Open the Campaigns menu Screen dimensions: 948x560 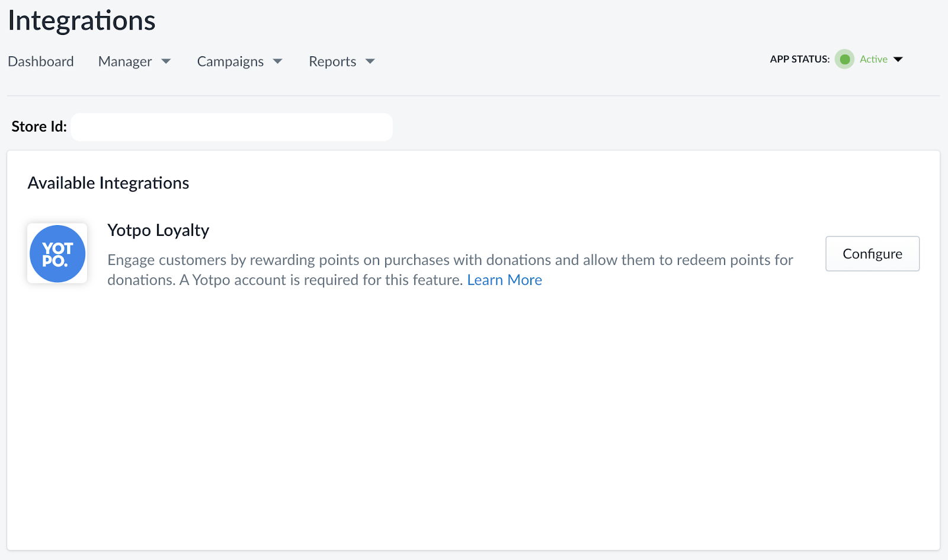(x=230, y=62)
